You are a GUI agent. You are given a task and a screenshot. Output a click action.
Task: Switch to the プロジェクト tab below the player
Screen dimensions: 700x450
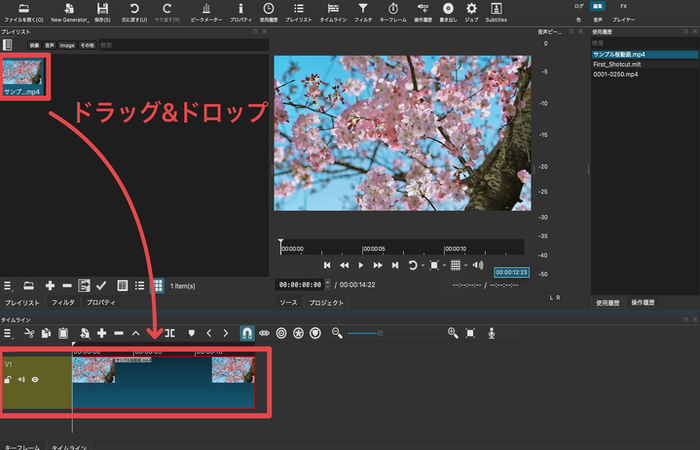click(x=326, y=302)
